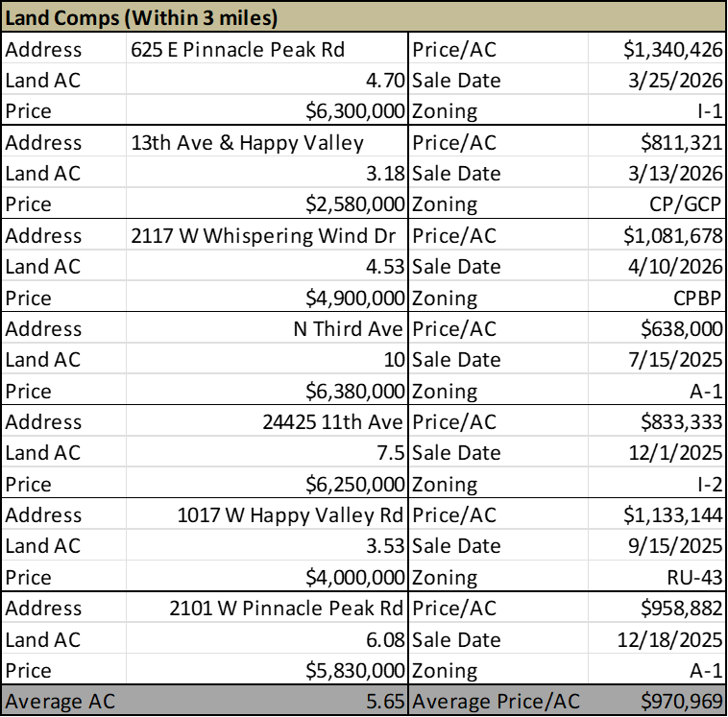Screen dimensions: 728x717
Task: Select zoning value RU-43
Action: (x=657, y=577)
